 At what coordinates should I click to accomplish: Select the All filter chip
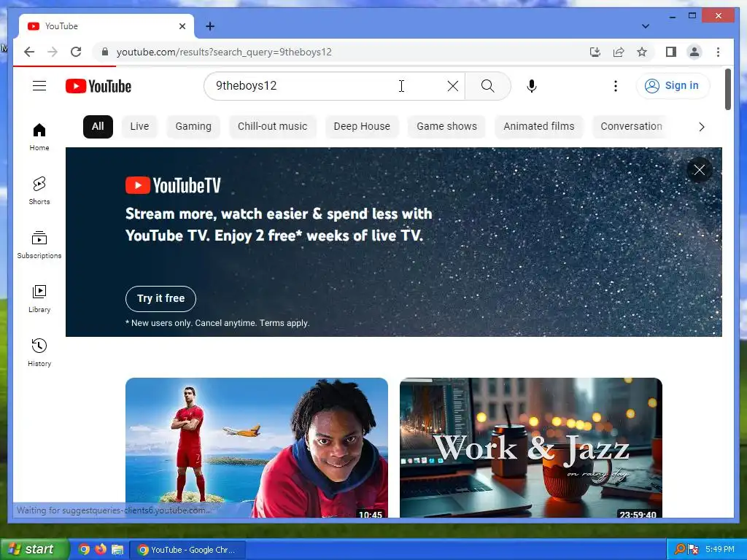coord(98,126)
